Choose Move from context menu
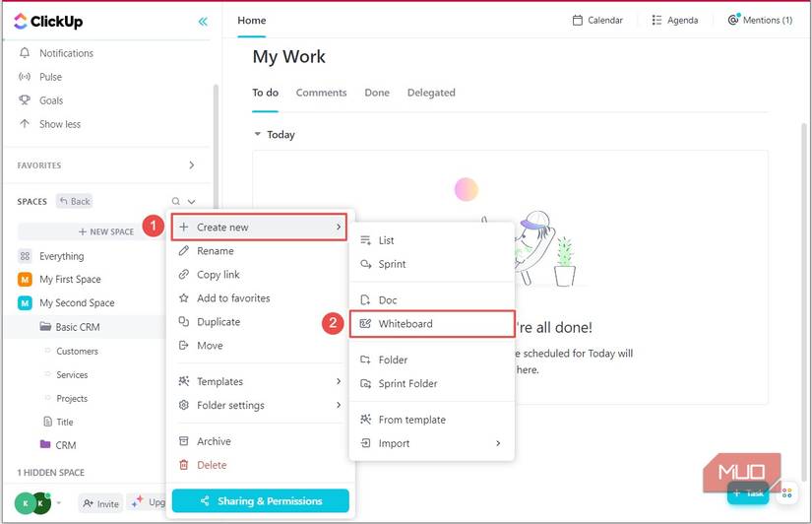Screen dimensions: 812x524 pos(210,345)
